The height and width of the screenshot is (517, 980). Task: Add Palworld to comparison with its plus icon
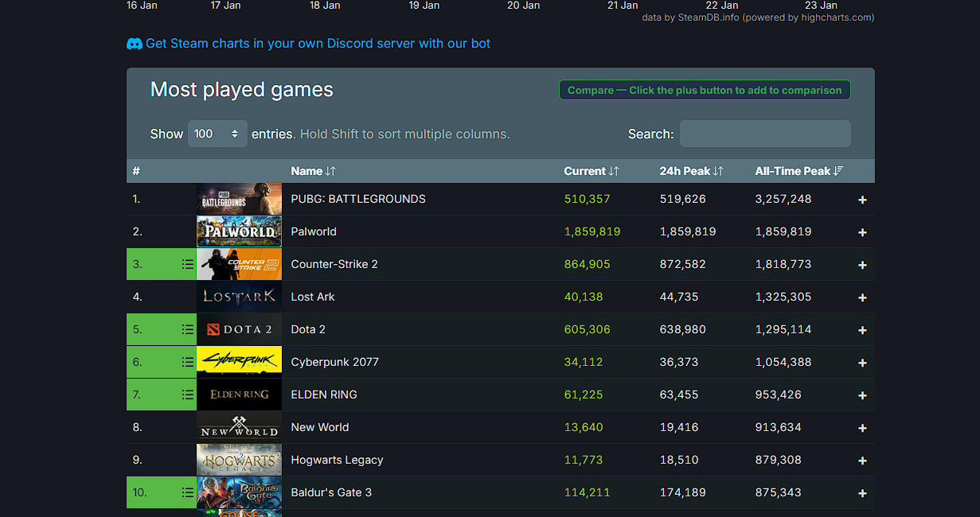click(862, 231)
